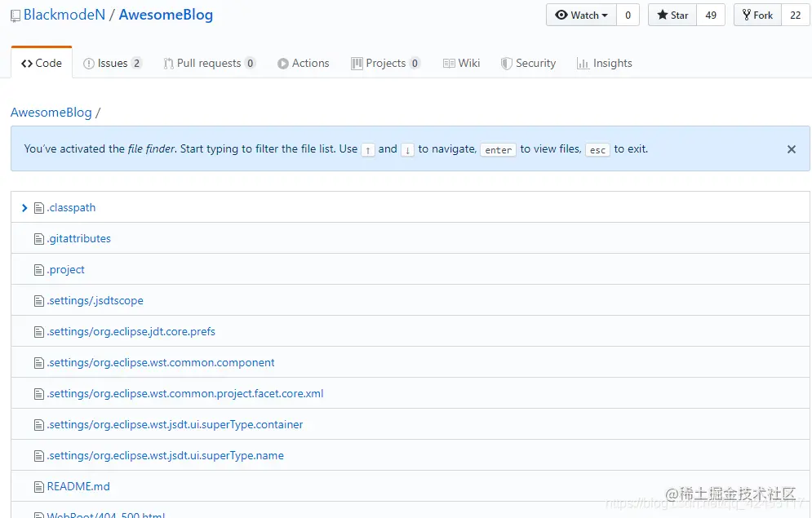Viewport: 812px width, 518px height.
Task: Click the Watch count of 0
Action: (x=628, y=15)
